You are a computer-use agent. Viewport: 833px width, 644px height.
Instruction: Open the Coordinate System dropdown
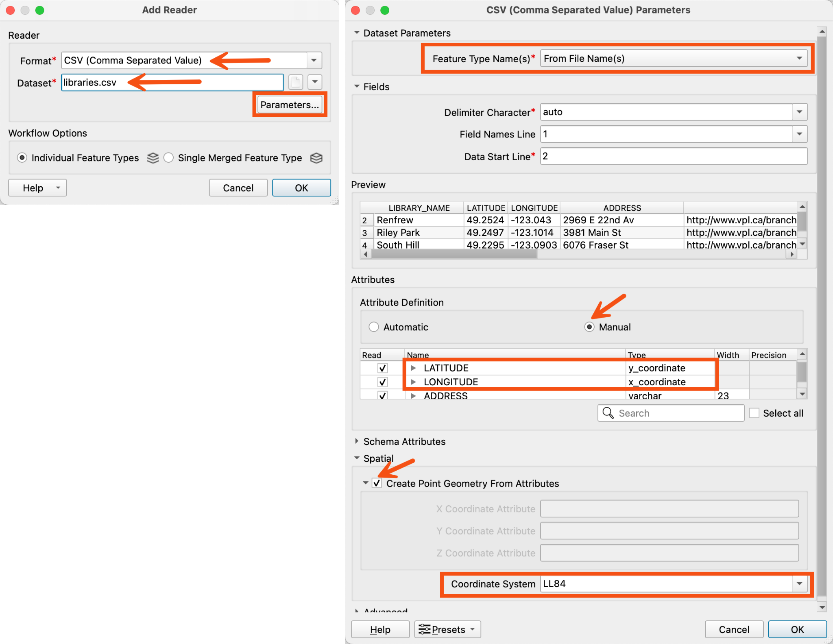point(800,584)
